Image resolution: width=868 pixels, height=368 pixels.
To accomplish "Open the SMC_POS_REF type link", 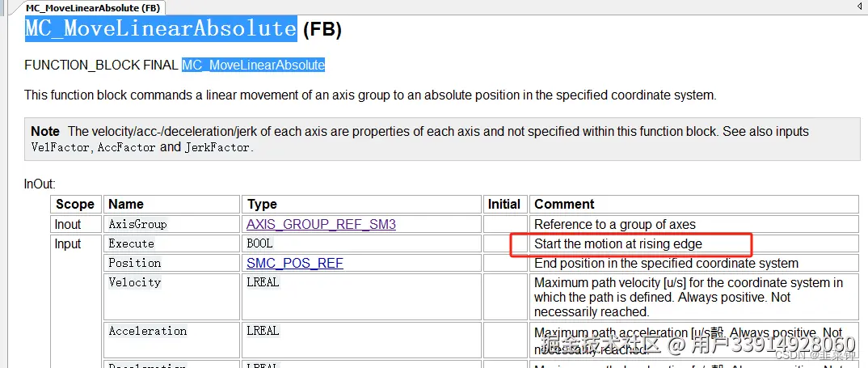I will pyautogui.click(x=294, y=263).
